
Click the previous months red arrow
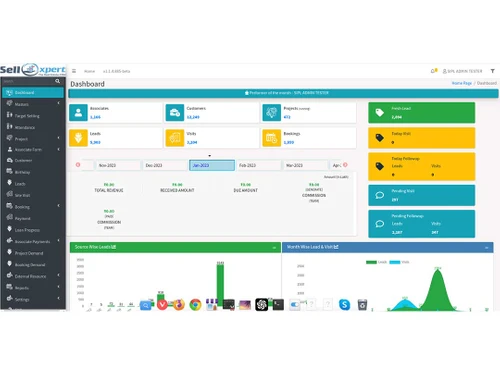click(78, 165)
